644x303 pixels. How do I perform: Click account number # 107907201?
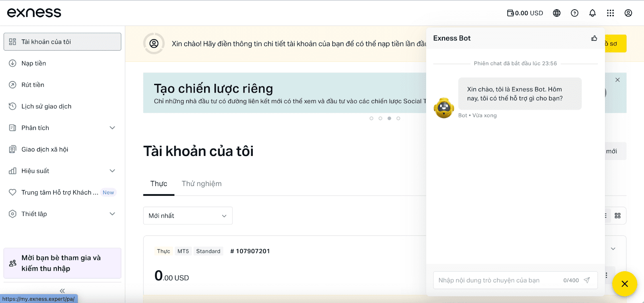[250, 251]
